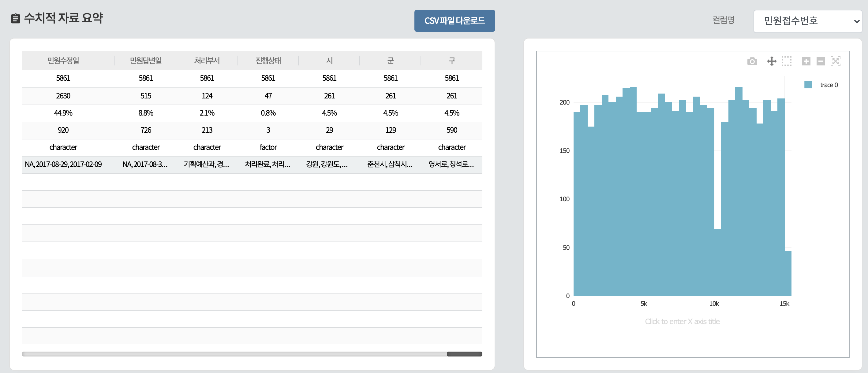Select the dotted box-select tool
Screen dimensions: 868x373
(786, 61)
